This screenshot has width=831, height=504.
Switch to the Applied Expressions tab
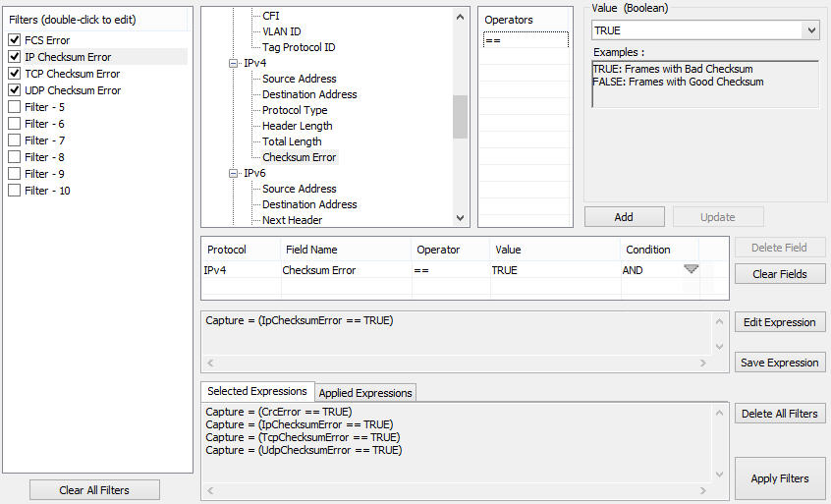[x=365, y=393]
